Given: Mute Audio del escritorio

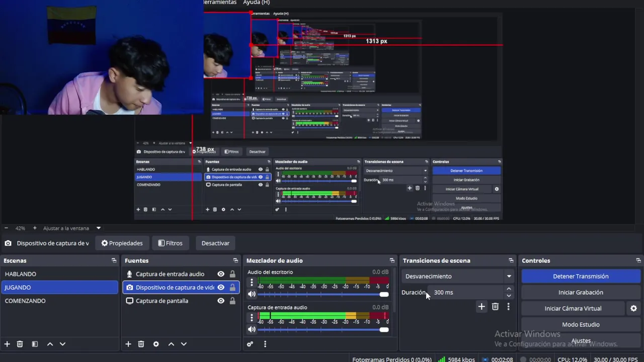Looking at the screenshot, I should [252, 294].
